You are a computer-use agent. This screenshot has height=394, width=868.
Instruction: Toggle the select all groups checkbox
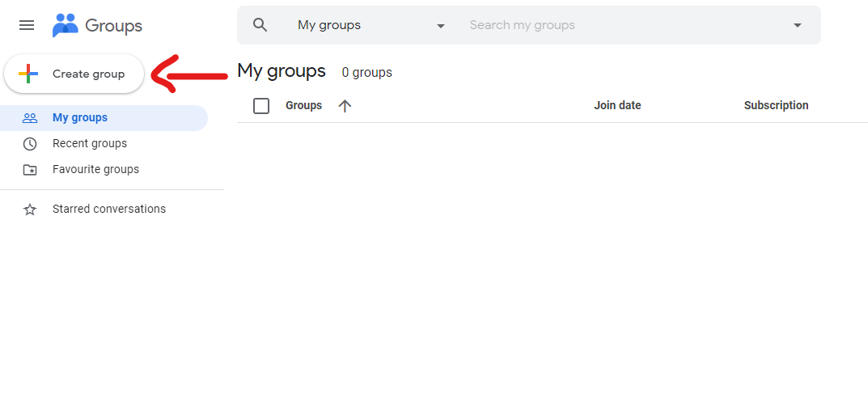pyautogui.click(x=261, y=106)
